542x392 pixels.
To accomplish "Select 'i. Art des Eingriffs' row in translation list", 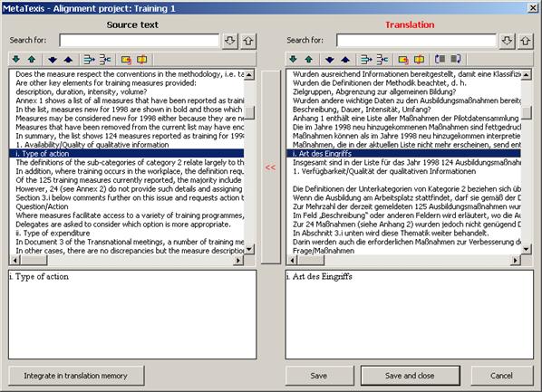I will click(403, 154).
